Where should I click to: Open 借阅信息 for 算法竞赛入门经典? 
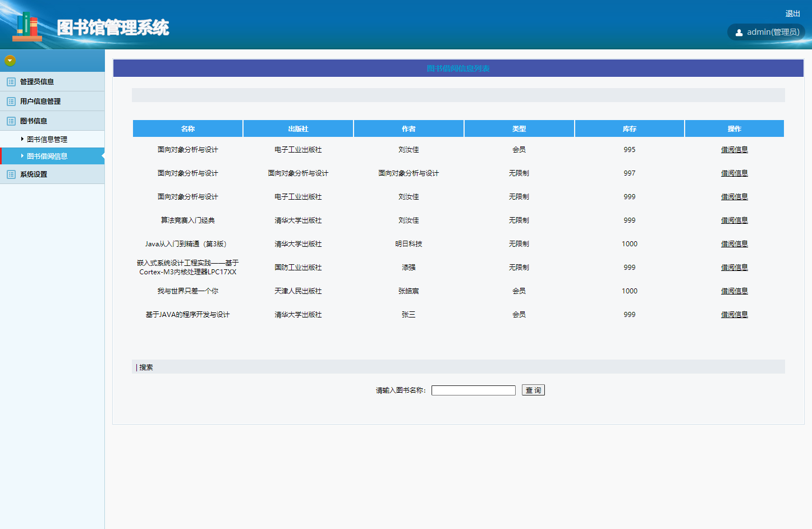point(734,220)
